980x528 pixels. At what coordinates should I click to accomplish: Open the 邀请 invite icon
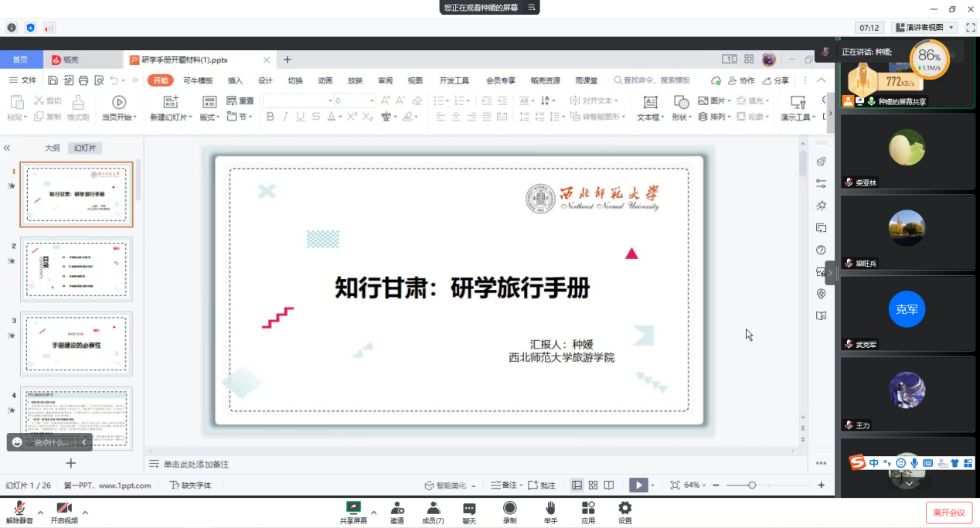[397, 508]
